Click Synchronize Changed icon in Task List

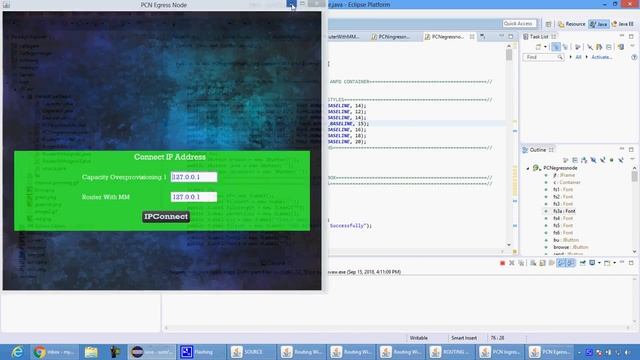point(621,47)
